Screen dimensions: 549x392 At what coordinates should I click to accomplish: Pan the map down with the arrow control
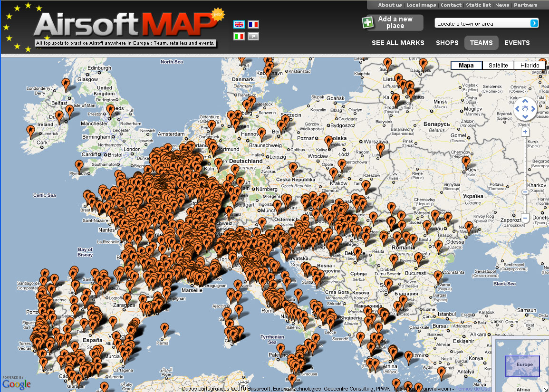click(x=525, y=116)
